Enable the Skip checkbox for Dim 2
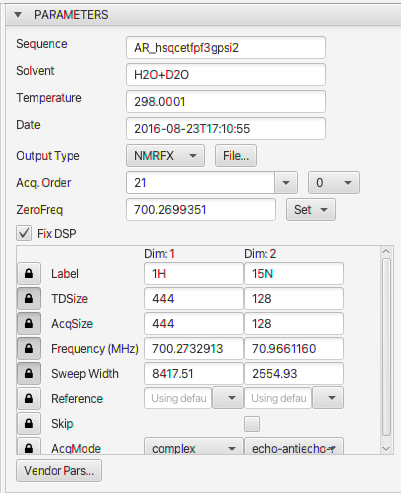 click(x=252, y=424)
